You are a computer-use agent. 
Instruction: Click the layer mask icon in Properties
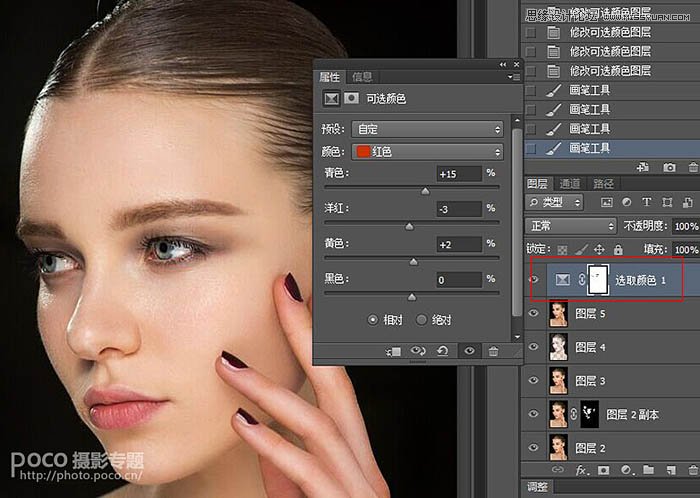[352, 99]
